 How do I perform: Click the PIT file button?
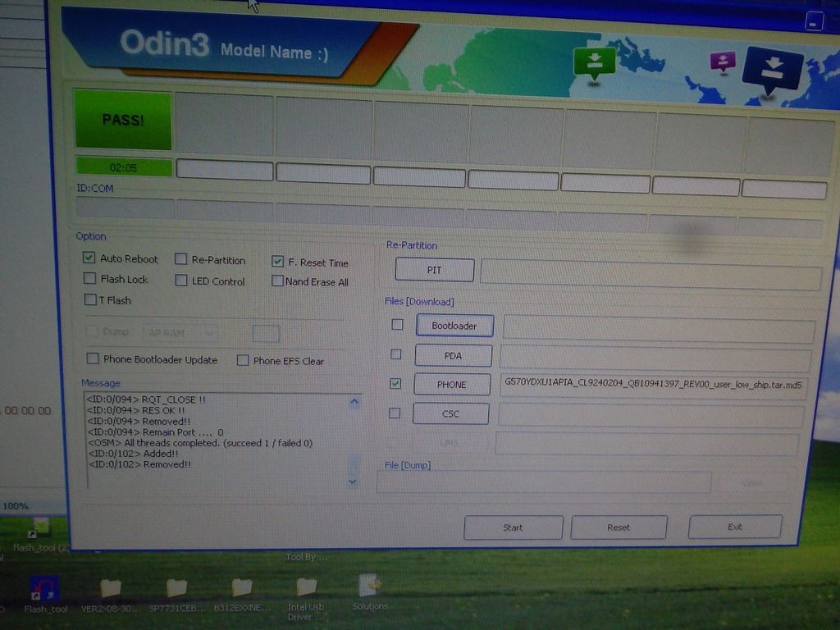tap(435, 269)
